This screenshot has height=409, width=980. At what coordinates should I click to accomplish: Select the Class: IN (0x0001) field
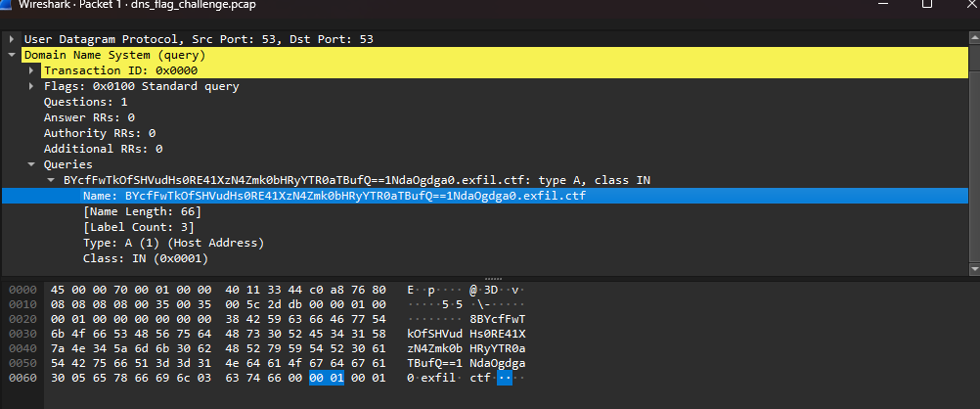pyautogui.click(x=146, y=258)
